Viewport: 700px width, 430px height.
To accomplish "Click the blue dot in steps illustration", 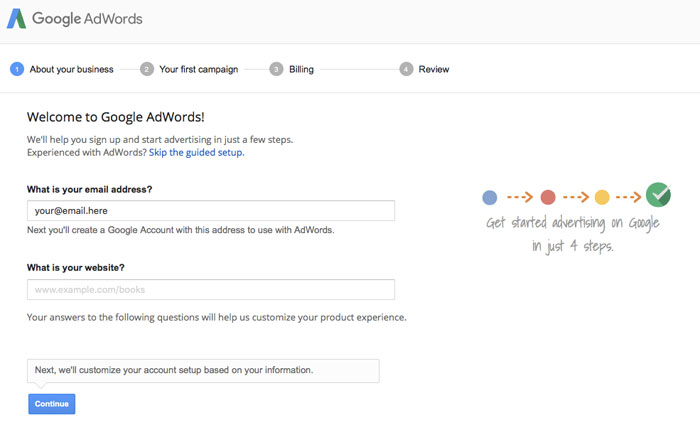I will [490, 197].
